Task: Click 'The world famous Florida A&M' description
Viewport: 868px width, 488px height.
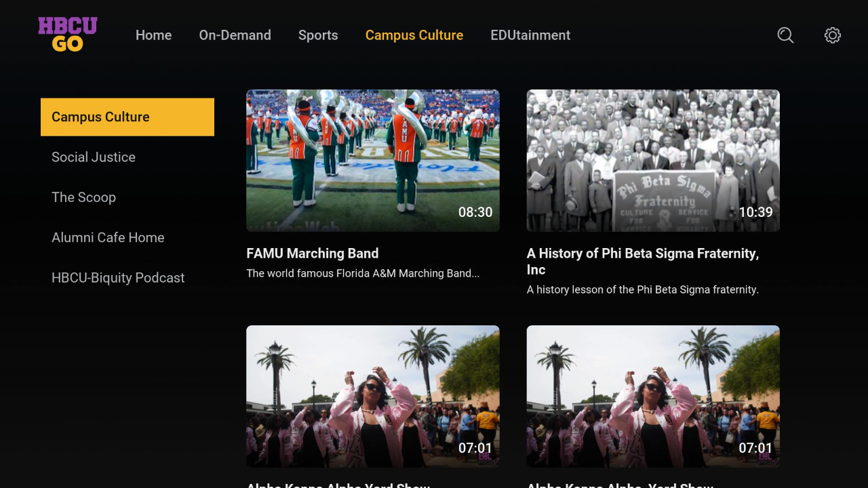Action: pyautogui.click(x=363, y=274)
